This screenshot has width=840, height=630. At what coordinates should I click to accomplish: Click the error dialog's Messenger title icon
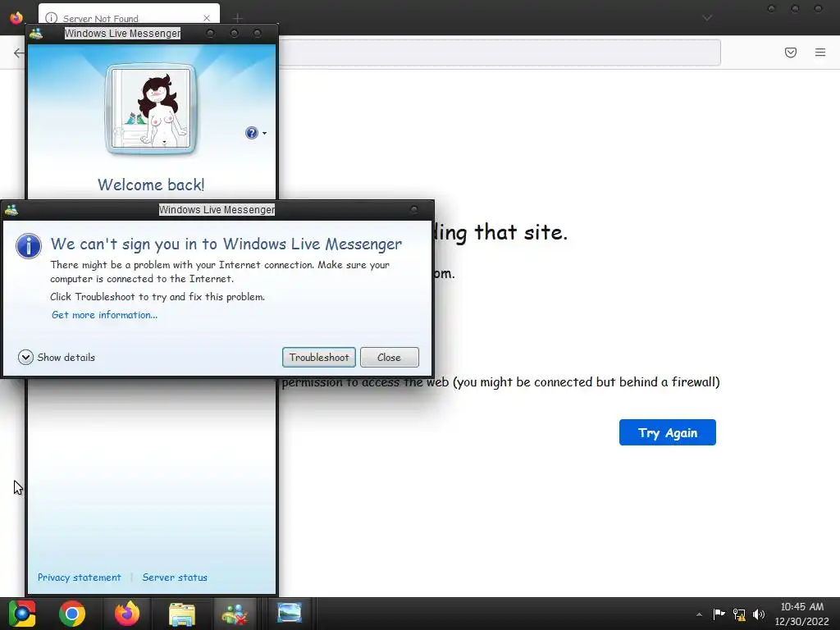click(x=11, y=210)
